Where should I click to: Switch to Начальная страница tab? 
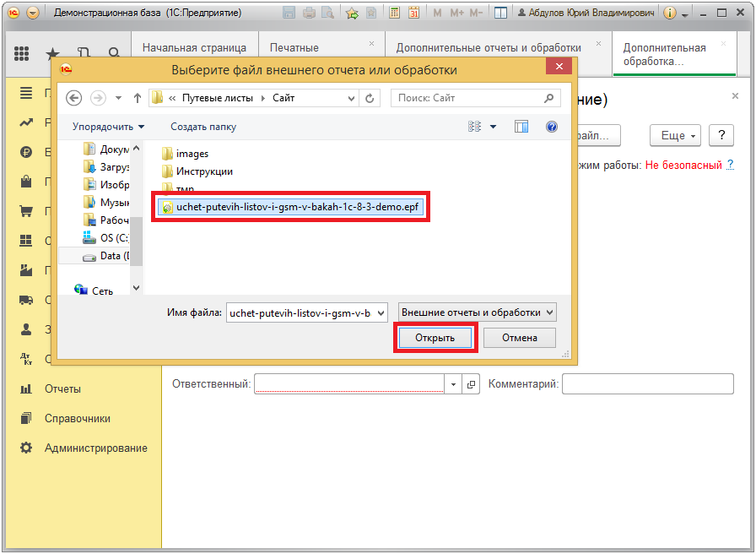[194, 48]
